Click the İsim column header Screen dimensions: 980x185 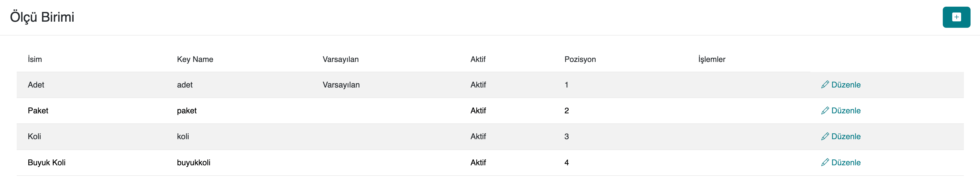click(x=35, y=59)
